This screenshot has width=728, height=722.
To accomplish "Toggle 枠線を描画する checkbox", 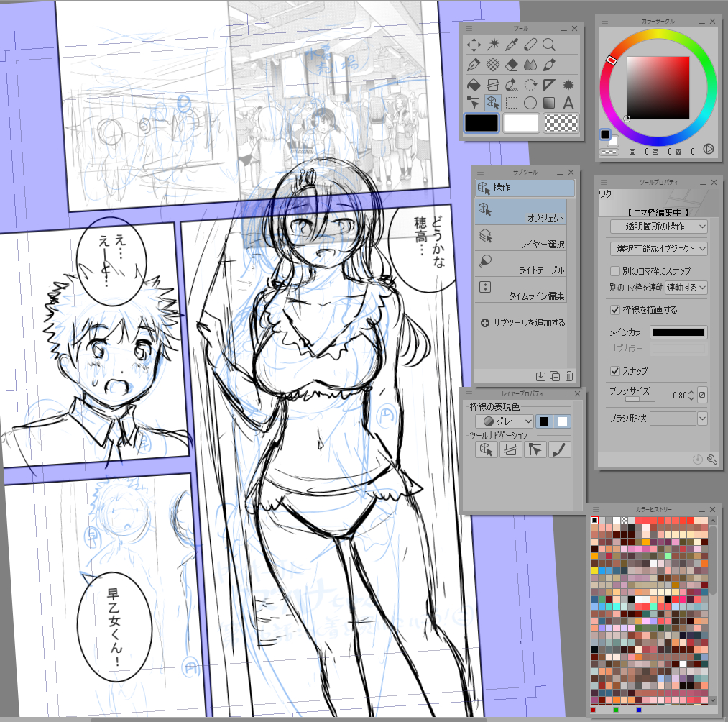I will point(614,310).
